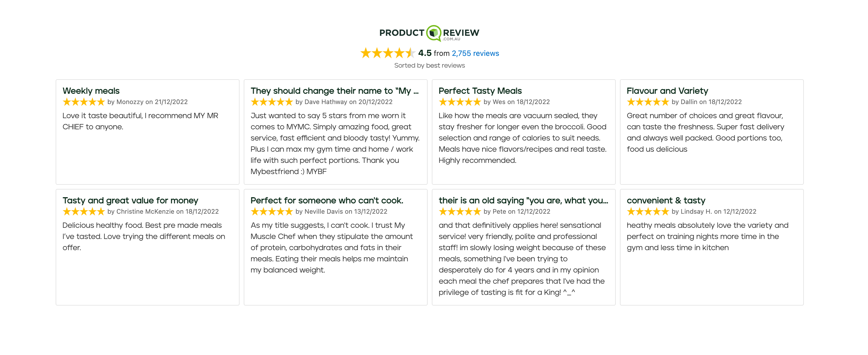Click stars on Dave Hathway's review
This screenshot has width=868, height=355.
coord(271,102)
